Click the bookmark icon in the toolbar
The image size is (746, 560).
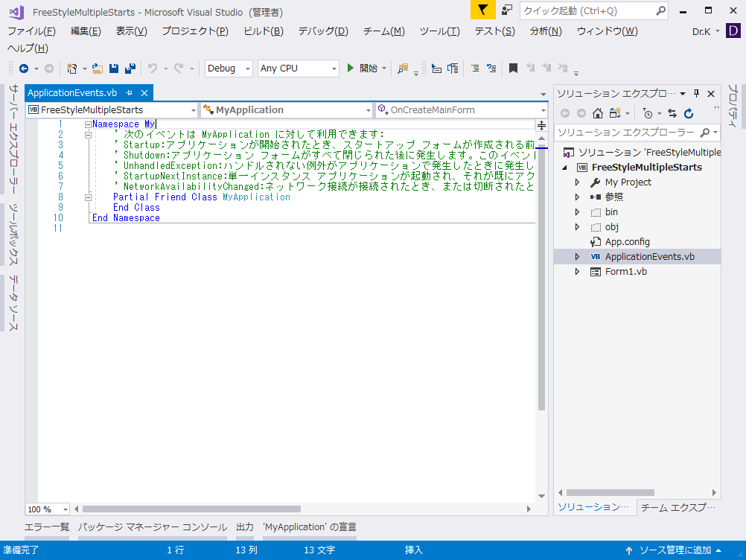pos(512,68)
